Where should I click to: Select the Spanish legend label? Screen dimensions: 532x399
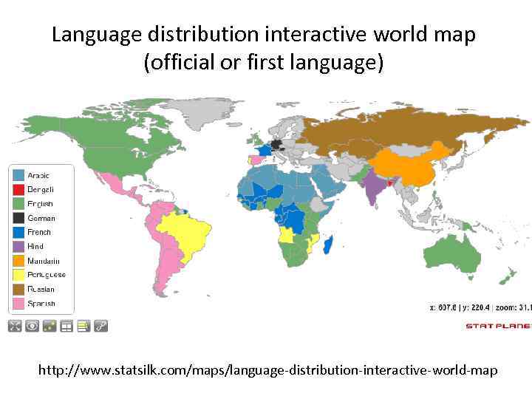pos(41,304)
